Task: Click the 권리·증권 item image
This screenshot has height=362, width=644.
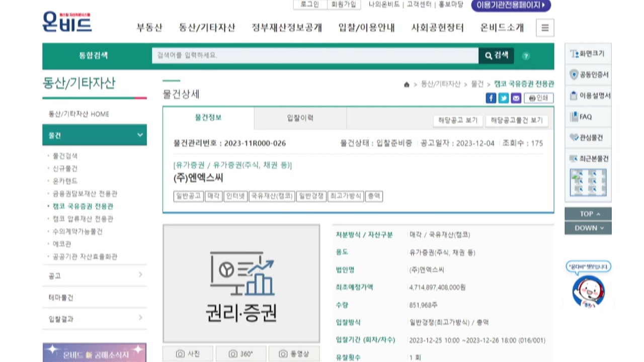Action: click(241, 284)
